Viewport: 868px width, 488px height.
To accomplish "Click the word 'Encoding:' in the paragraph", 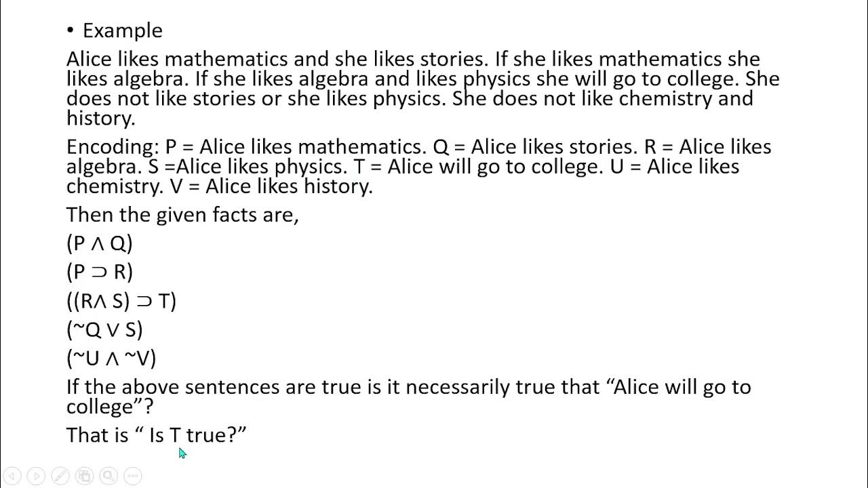I will click(x=113, y=148).
